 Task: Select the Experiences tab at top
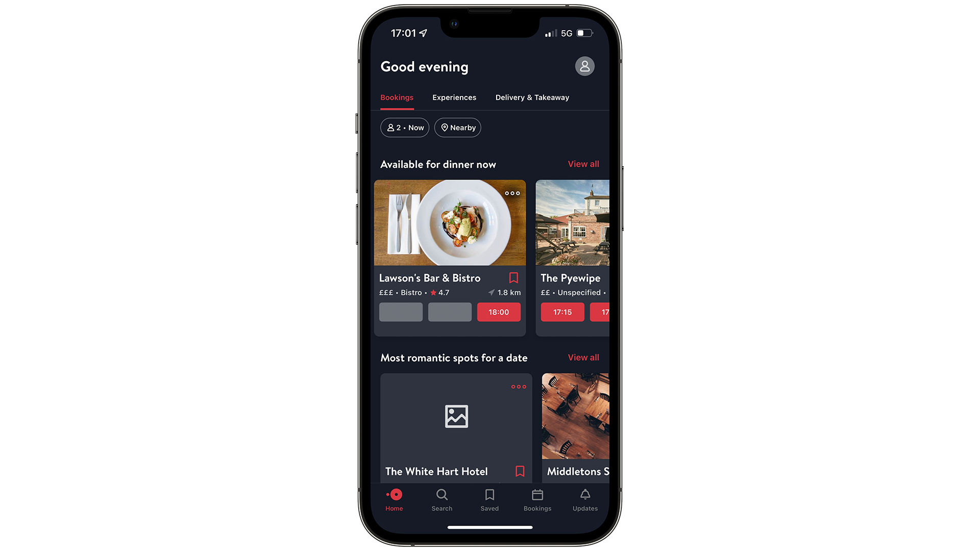[454, 97]
